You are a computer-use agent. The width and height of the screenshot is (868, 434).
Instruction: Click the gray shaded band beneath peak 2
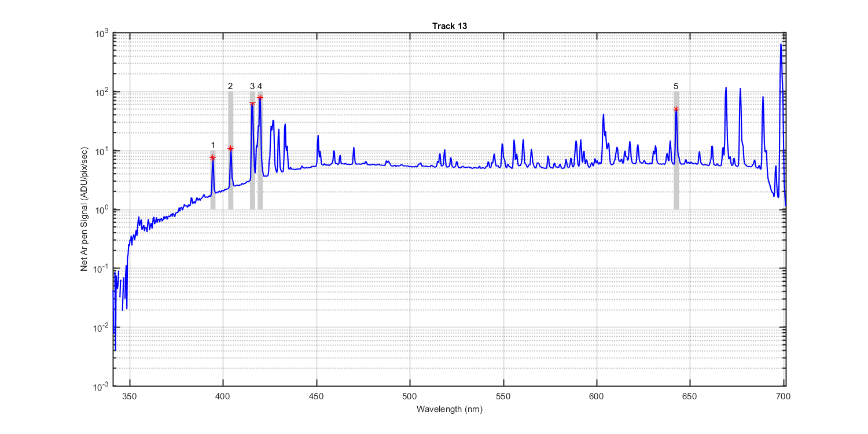point(230,150)
